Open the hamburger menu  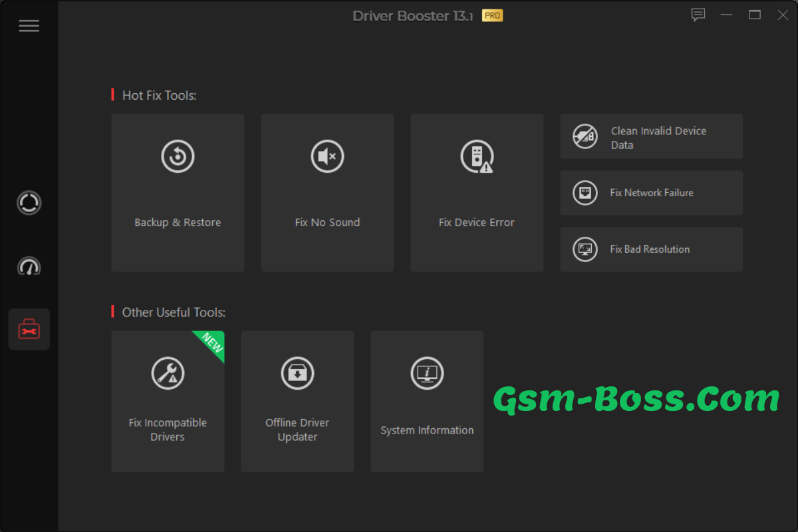pos(29,26)
